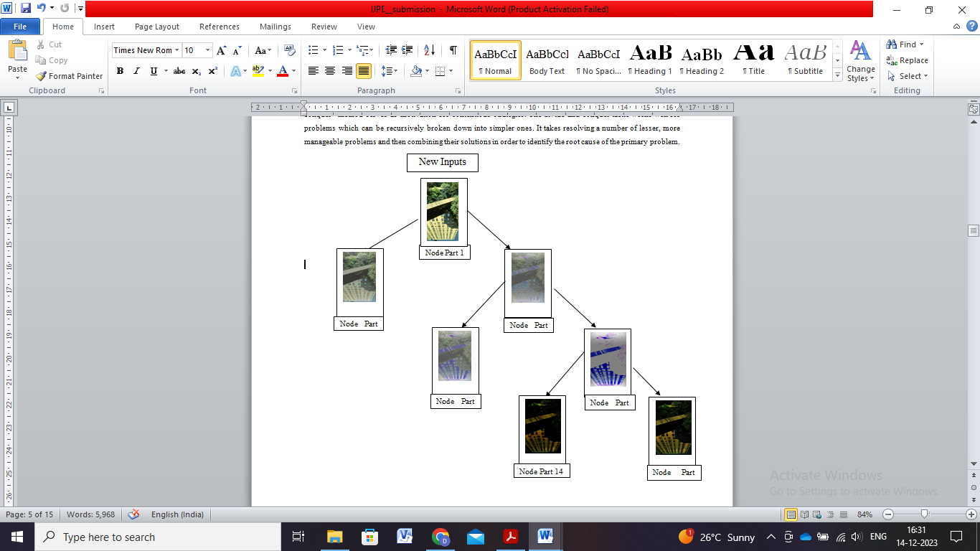Click the Clear Formatting icon
Viewport: 980px width, 551px height.
[x=290, y=50]
